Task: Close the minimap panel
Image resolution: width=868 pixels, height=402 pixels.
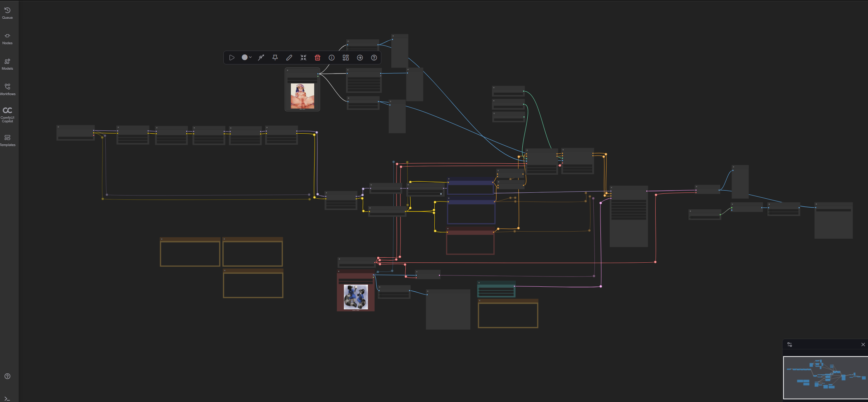Action: 863,344
